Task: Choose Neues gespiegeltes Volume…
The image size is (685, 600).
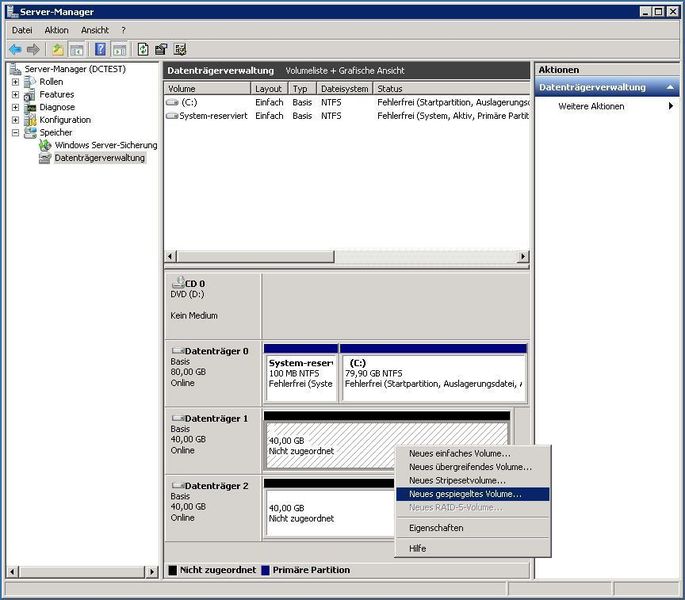Action: click(x=472, y=494)
